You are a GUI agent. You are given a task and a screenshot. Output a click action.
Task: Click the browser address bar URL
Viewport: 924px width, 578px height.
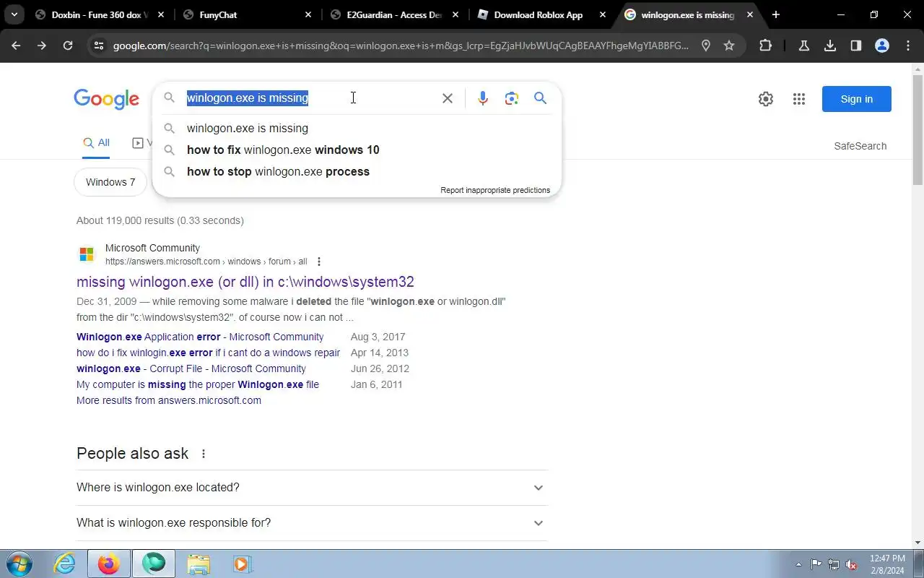(401, 46)
